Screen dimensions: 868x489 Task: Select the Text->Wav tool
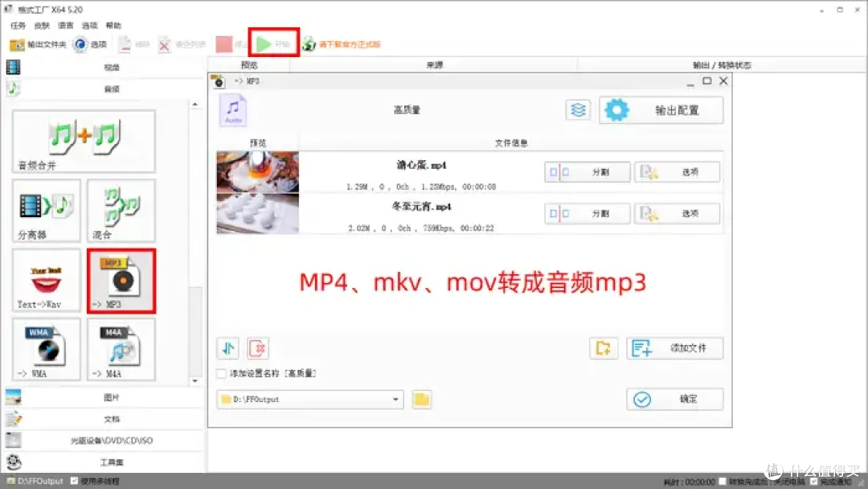pyautogui.click(x=47, y=280)
